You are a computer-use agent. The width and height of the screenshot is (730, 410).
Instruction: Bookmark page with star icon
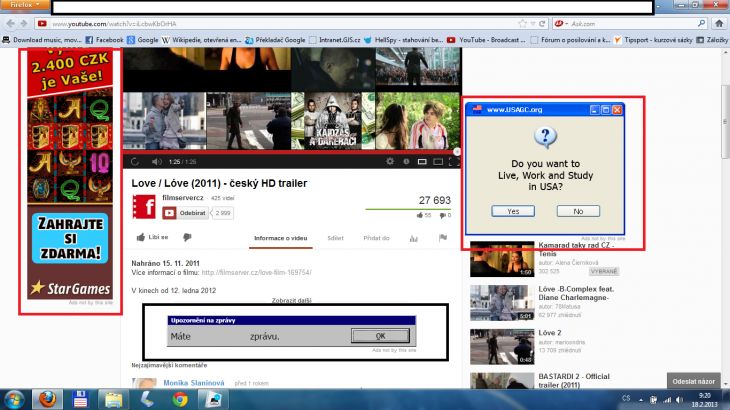coord(522,24)
